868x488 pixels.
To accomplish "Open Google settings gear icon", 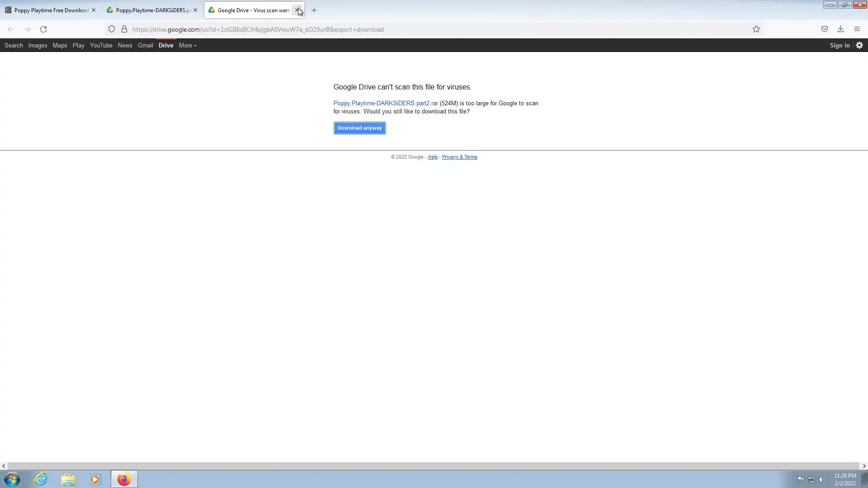I will (859, 45).
